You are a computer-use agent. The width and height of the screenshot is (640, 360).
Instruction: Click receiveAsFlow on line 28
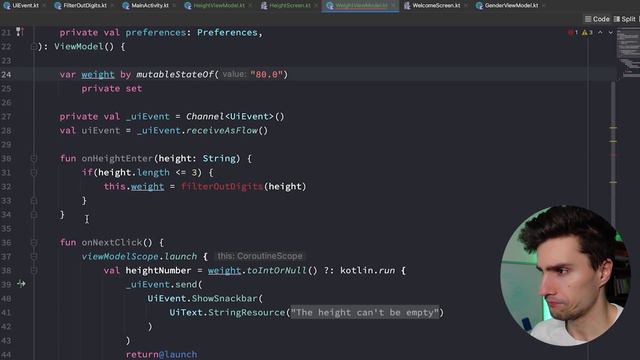222,131
